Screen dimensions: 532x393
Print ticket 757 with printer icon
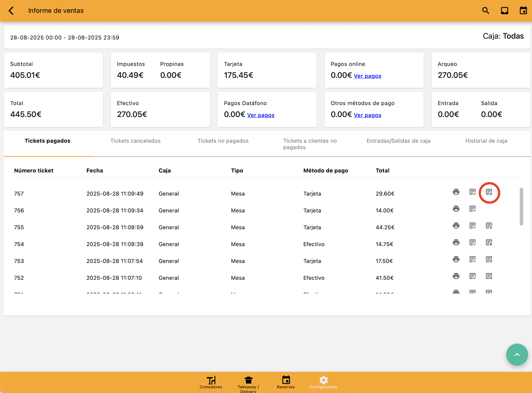click(x=456, y=192)
